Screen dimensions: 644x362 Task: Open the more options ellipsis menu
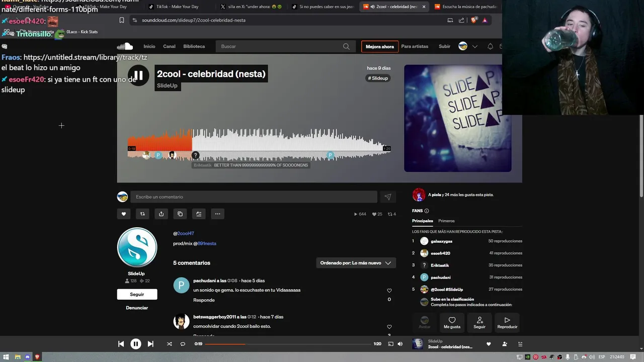217,214
